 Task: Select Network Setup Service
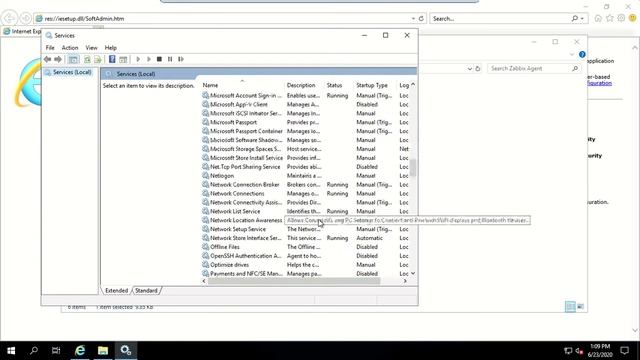click(x=305, y=229)
